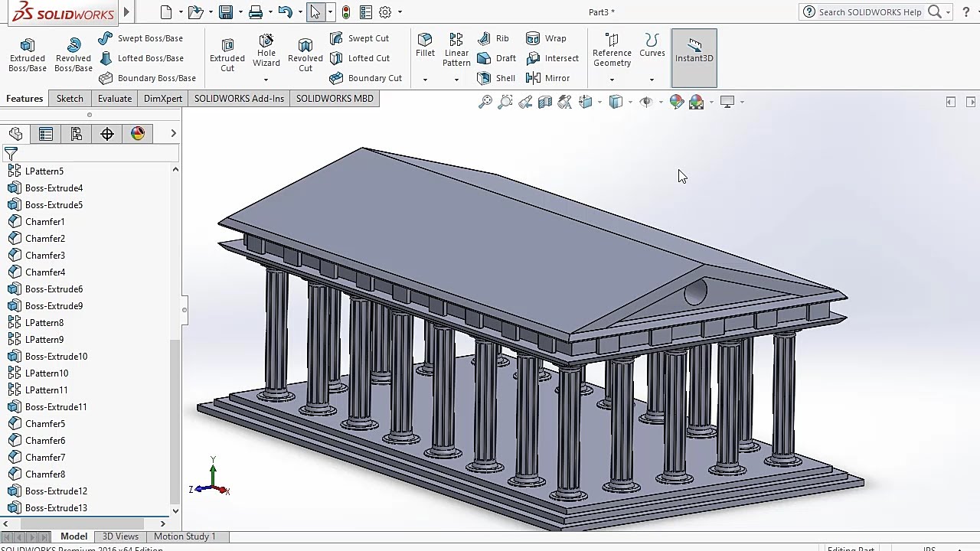Image resolution: width=980 pixels, height=551 pixels.
Task: Choose Lofted Boss/Base
Action: click(x=140, y=58)
